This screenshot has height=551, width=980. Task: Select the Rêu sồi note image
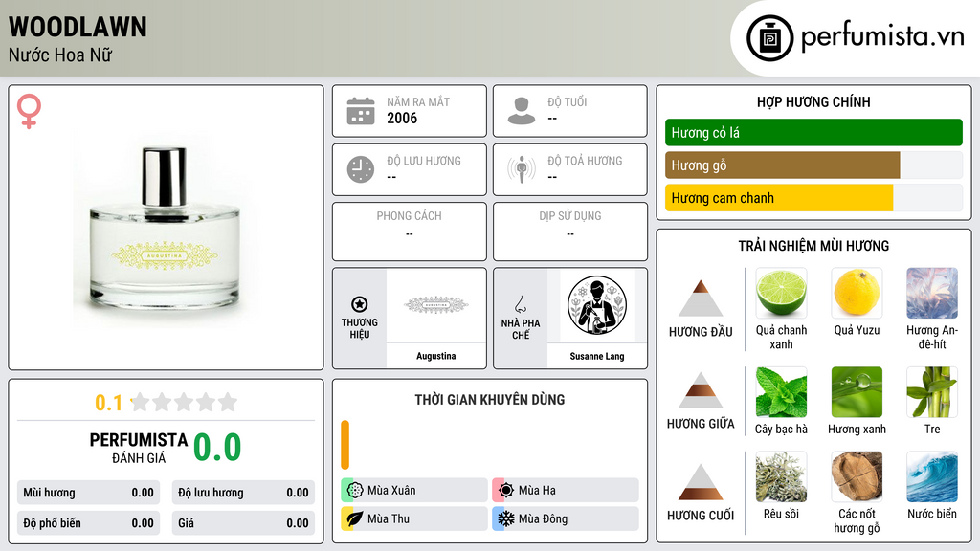781,476
